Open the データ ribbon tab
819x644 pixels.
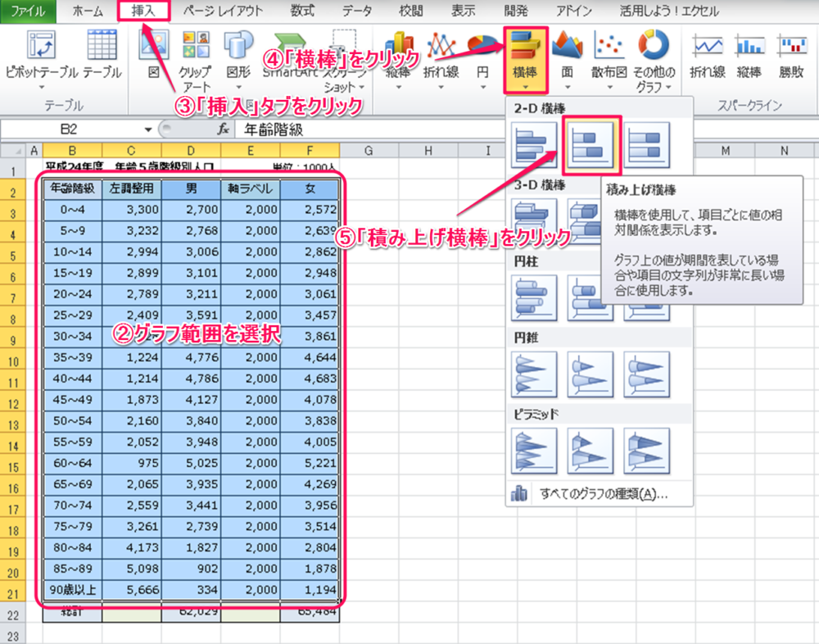[x=356, y=11]
